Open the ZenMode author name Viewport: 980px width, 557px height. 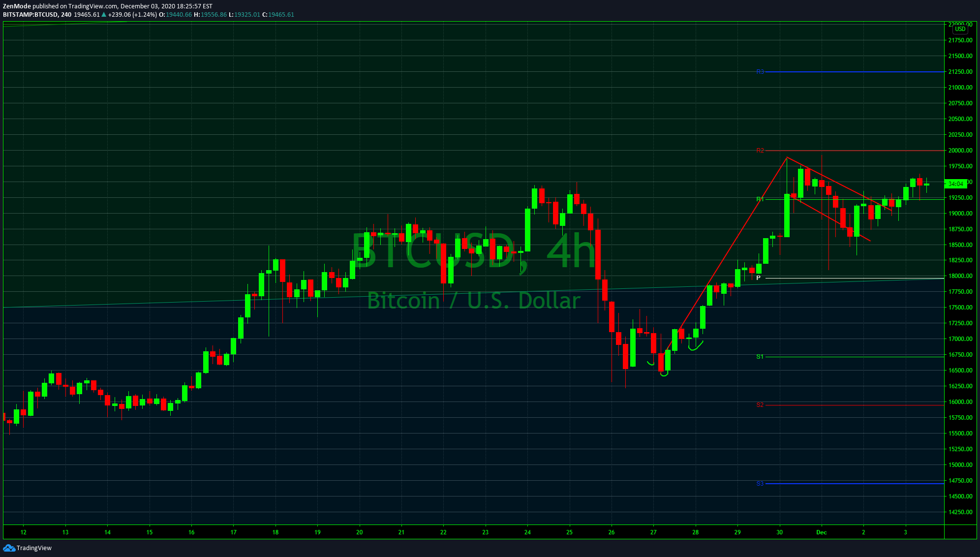(x=17, y=6)
